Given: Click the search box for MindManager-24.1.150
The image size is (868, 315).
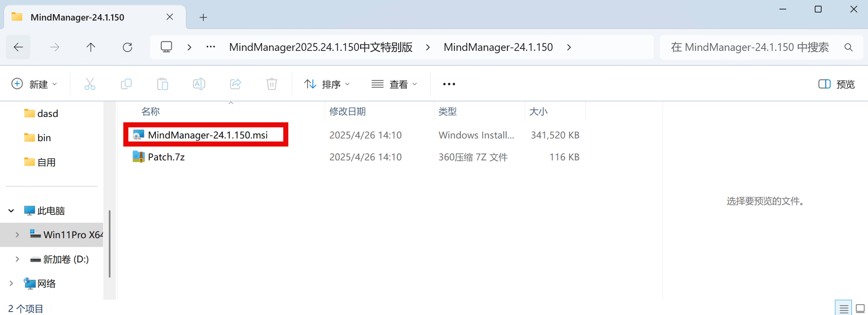Looking at the screenshot, I should pyautogui.click(x=749, y=47).
